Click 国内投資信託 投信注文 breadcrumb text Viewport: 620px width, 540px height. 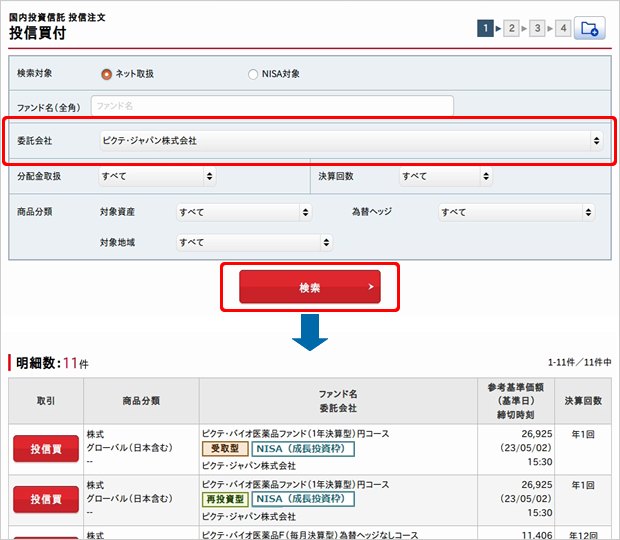[x=57, y=17]
